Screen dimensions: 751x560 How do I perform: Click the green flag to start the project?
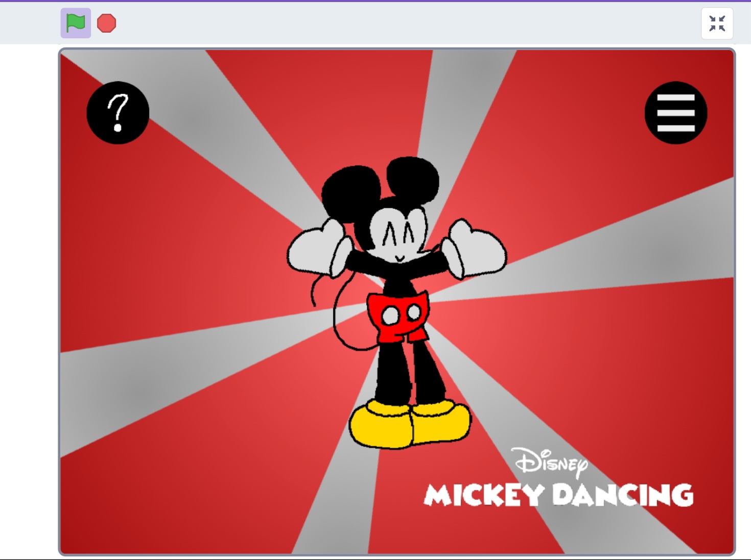pos(76,23)
